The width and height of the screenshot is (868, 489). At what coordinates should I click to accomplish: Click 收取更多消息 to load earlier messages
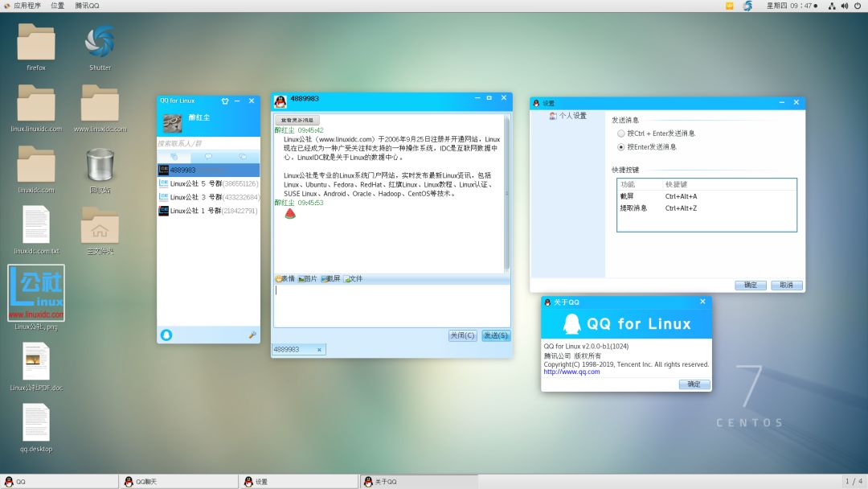(297, 119)
